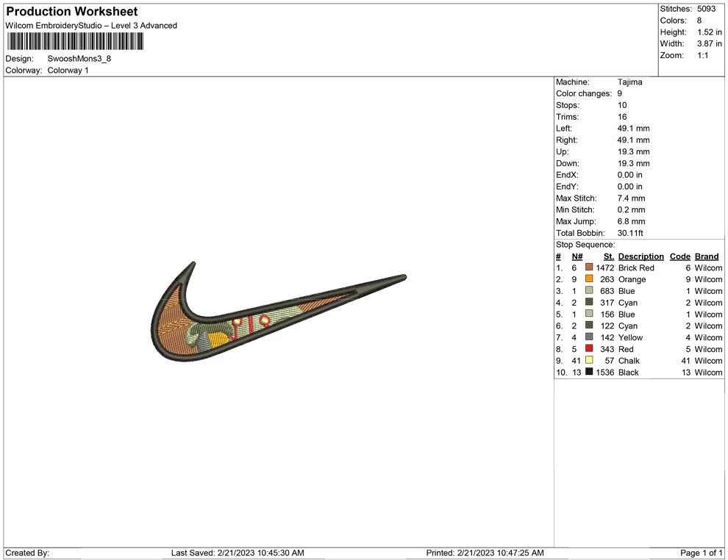This screenshot has width=728, height=560.
Task: Click the Stop Sequence heading
Action: click(585, 245)
